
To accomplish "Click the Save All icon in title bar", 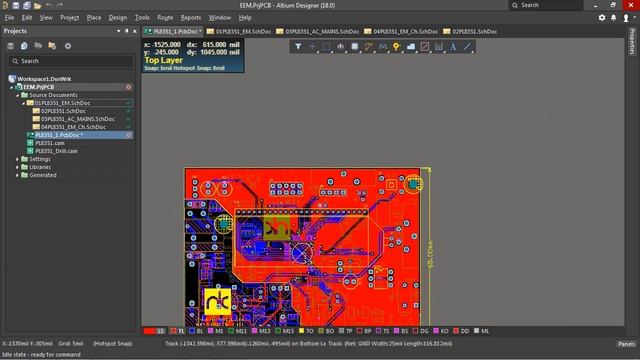I will coord(27,5).
